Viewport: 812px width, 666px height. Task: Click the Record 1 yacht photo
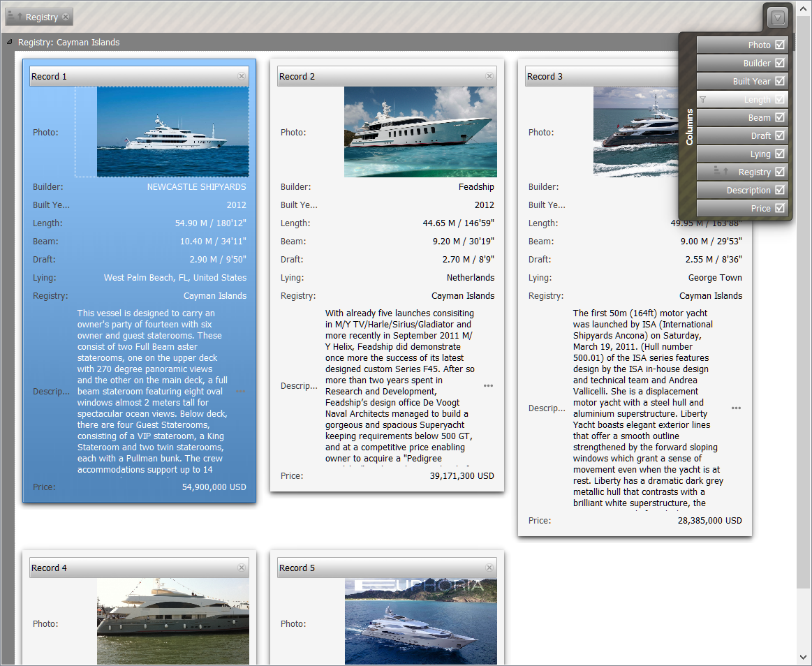[x=172, y=131]
